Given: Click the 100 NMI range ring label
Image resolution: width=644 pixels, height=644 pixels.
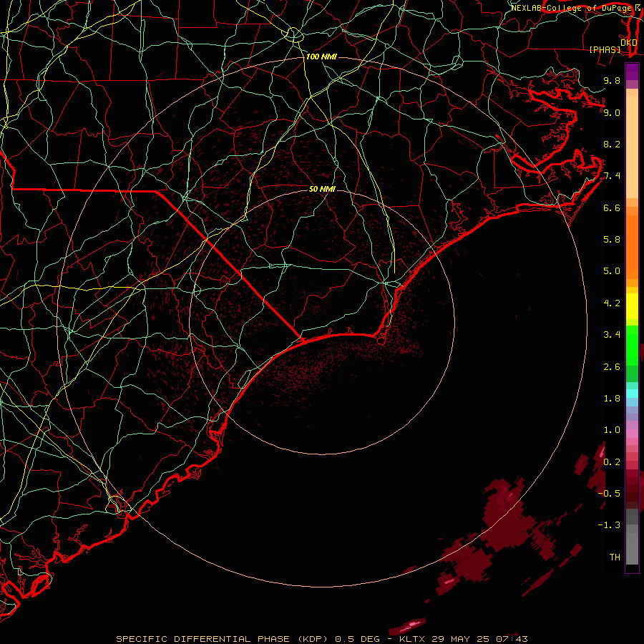Looking at the screenshot, I should pos(321,57).
